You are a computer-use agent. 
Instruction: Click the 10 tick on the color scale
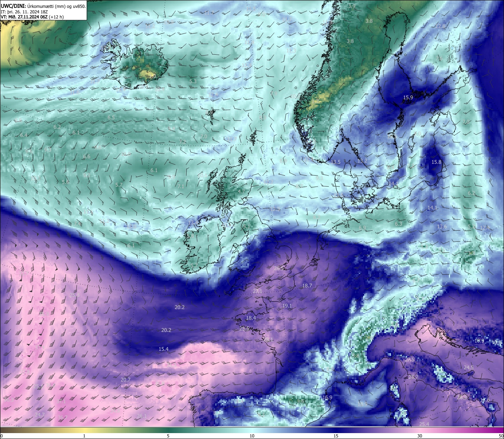point(252,436)
